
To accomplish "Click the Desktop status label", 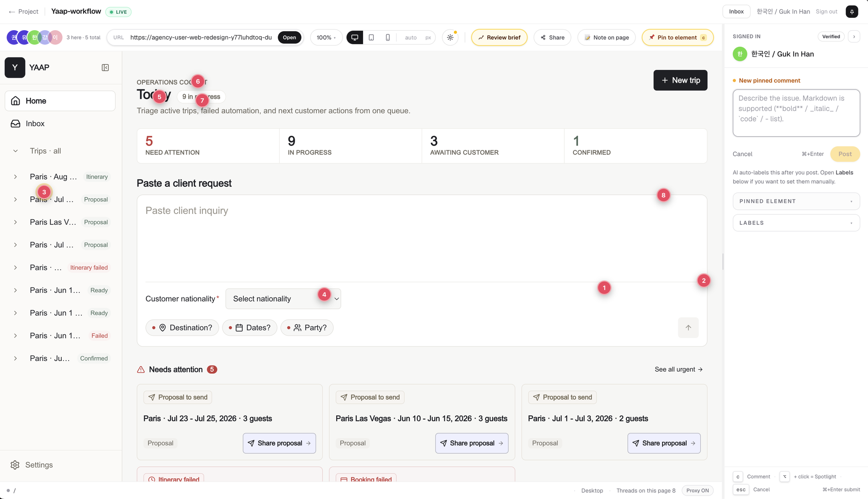I will (x=592, y=490).
